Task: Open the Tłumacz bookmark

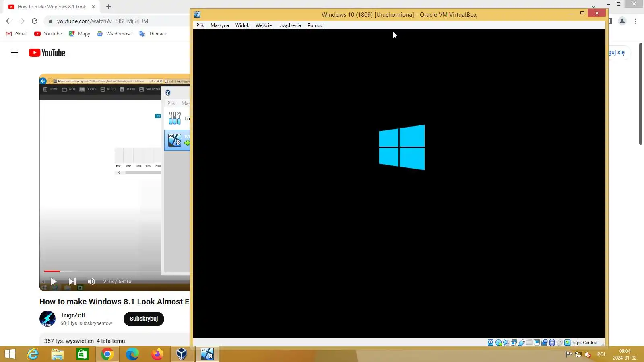Action: pyautogui.click(x=153, y=34)
